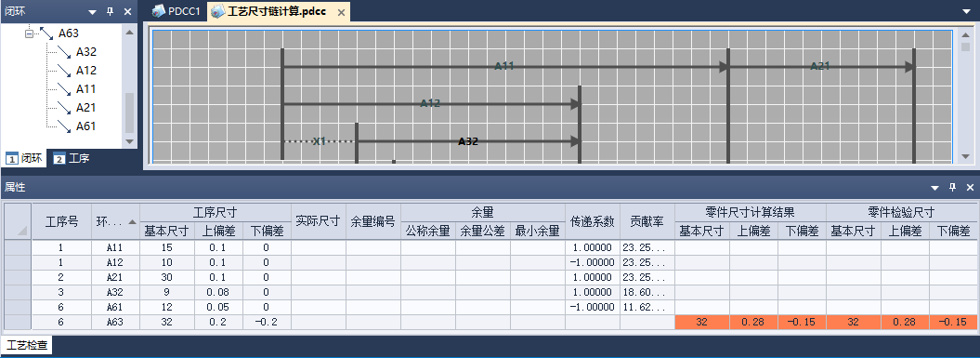Select A12 in the closed-loop tree

[x=86, y=71]
